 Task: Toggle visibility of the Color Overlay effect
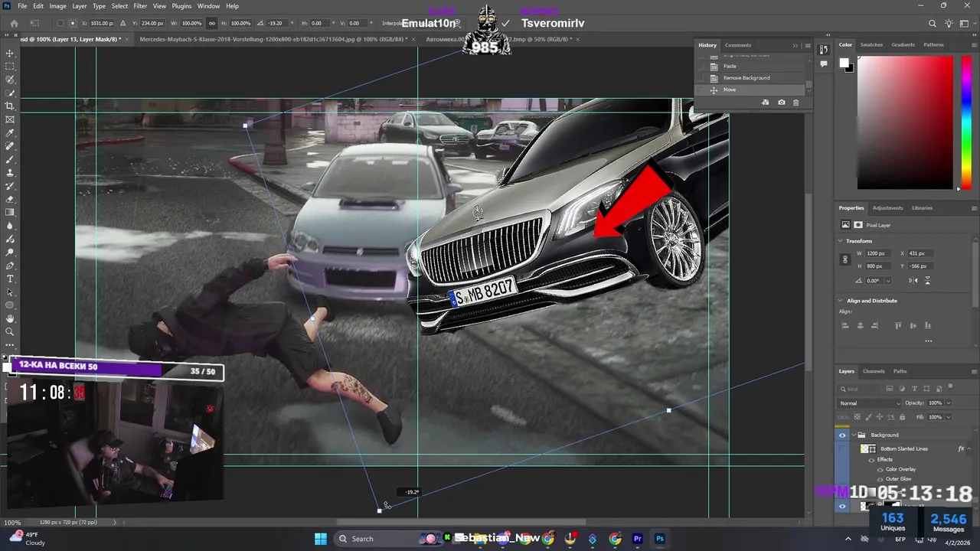(x=880, y=469)
